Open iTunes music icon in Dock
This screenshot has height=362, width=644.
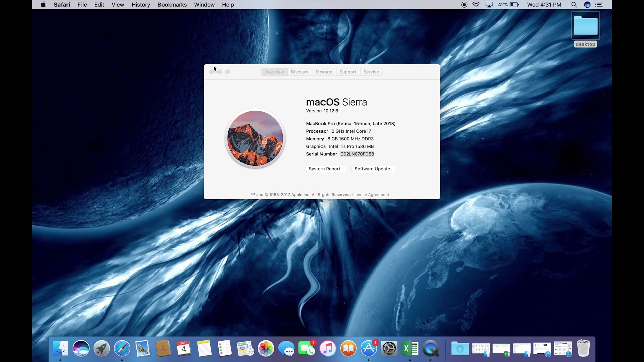[328, 348]
